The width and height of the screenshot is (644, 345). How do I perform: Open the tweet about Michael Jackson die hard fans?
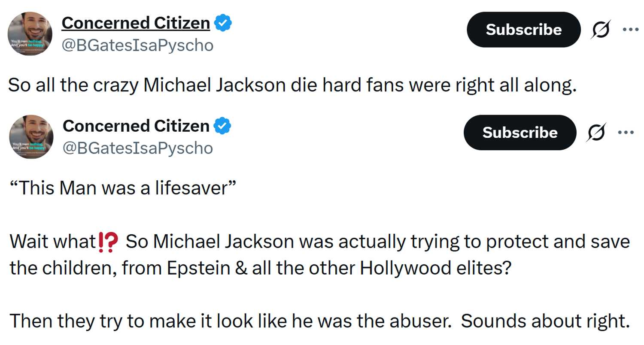click(x=292, y=85)
